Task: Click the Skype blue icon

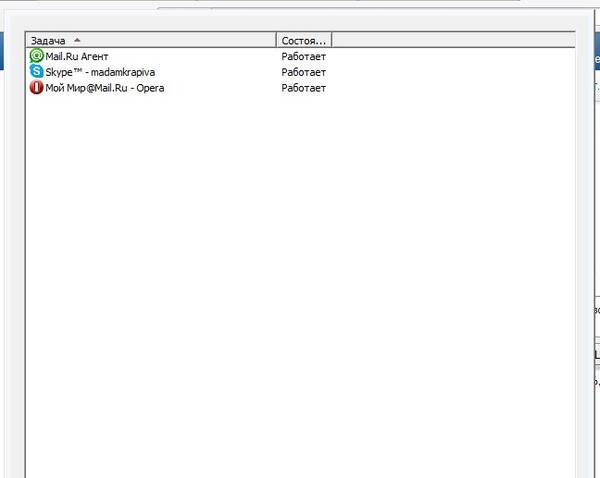Action: pyautogui.click(x=37, y=72)
